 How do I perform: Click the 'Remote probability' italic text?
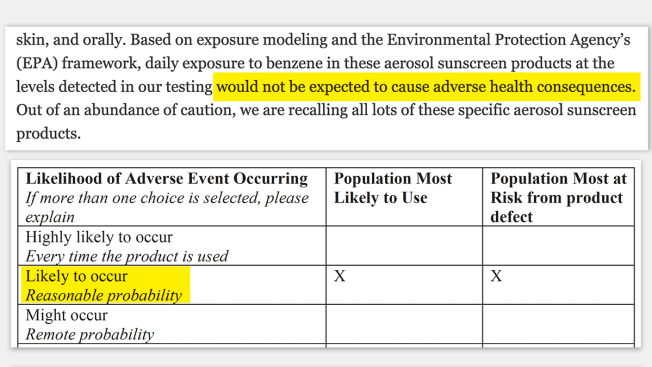89,334
